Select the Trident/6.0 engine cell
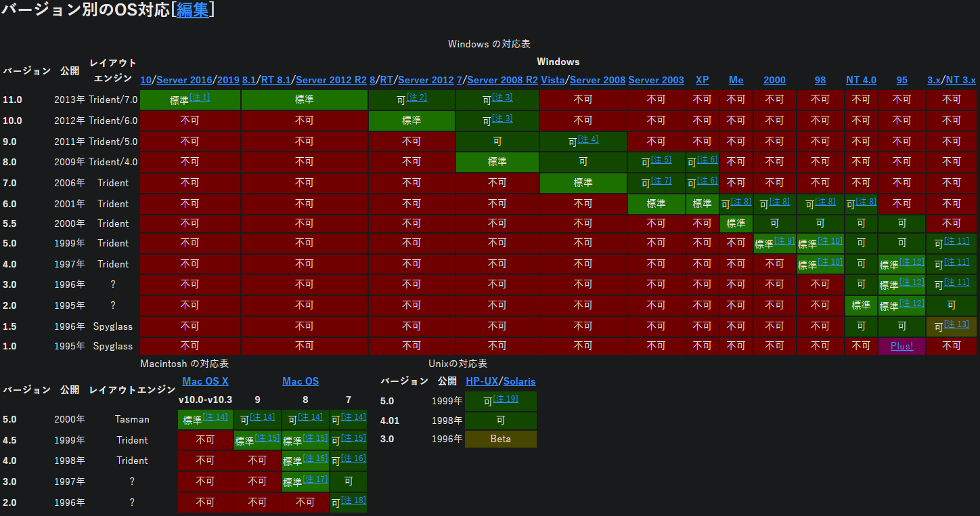Viewport: 980px width, 516px height. click(x=113, y=121)
